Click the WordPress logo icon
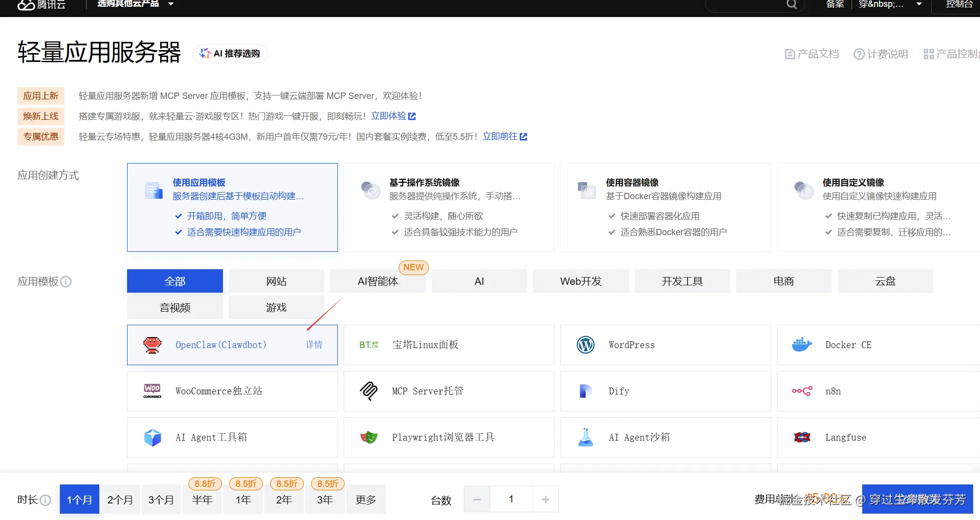The height and width of the screenshot is (520, 980). pyautogui.click(x=586, y=345)
